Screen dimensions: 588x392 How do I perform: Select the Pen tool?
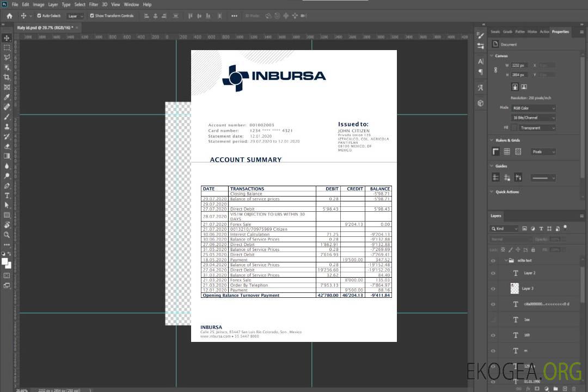7,186
